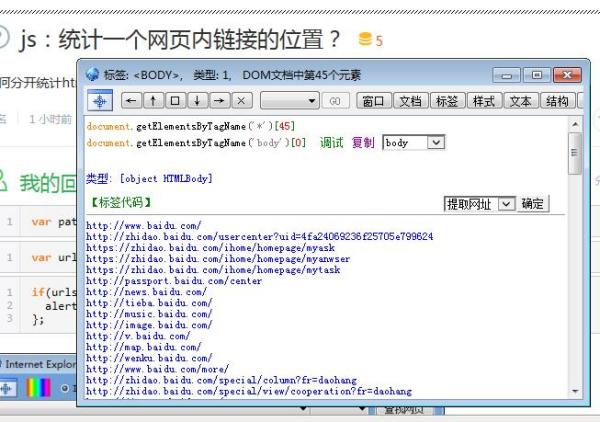Click the homepage/mytask URL line
Image resolution: width=600 pixels, height=422 pixels.
tap(213, 270)
